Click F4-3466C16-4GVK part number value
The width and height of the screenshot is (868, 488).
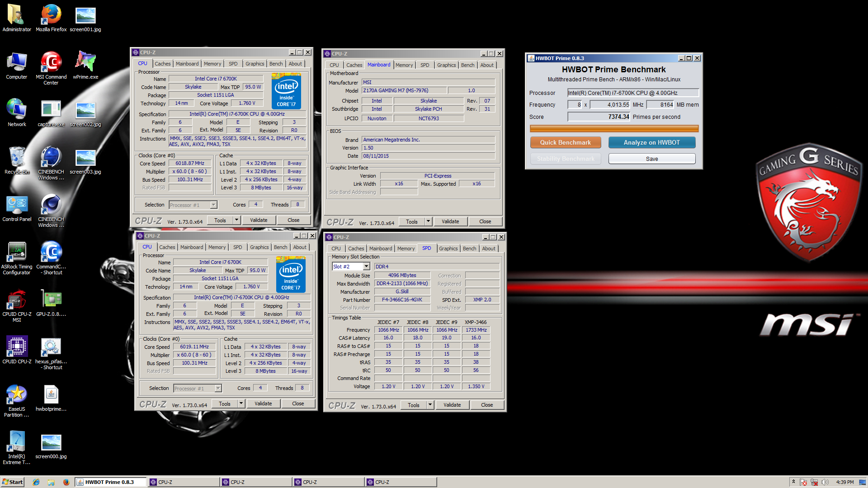[402, 300]
